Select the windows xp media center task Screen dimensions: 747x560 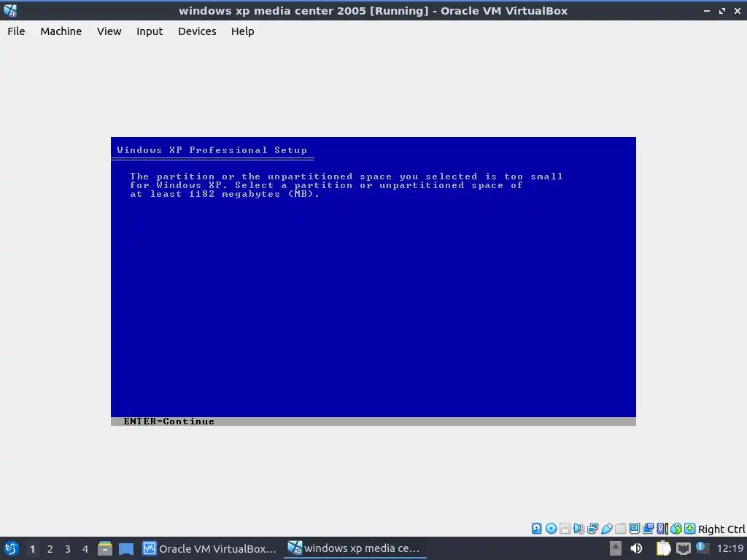[354, 548]
